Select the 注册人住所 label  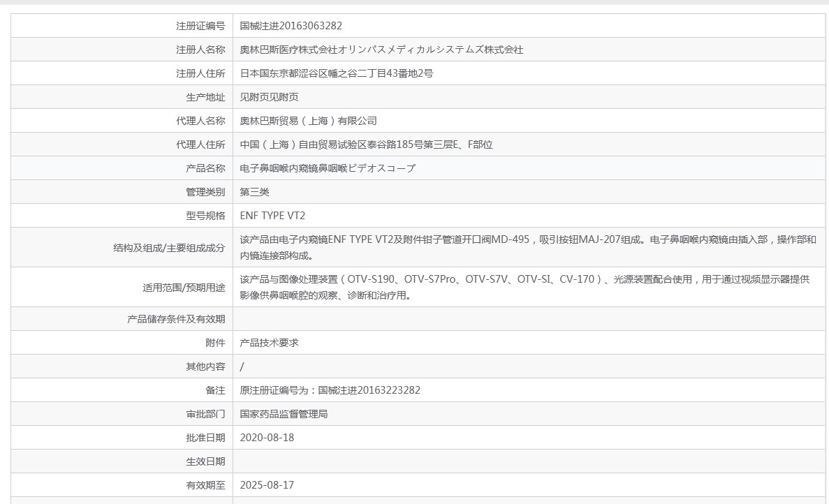point(200,73)
